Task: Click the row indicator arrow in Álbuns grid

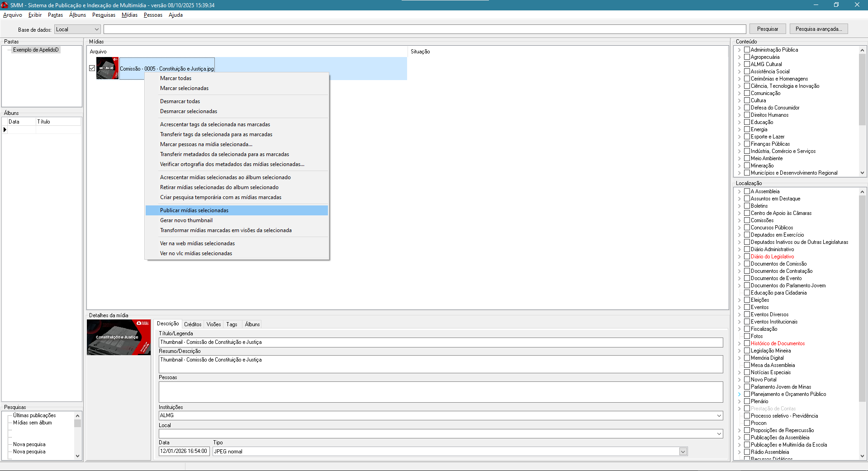Action: click(5, 130)
